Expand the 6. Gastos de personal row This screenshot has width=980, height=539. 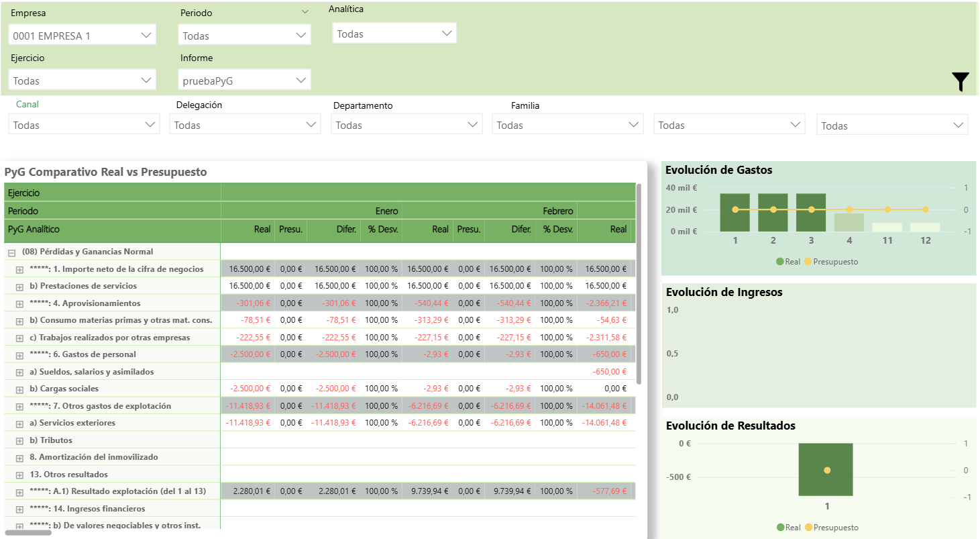coord(20,355)
